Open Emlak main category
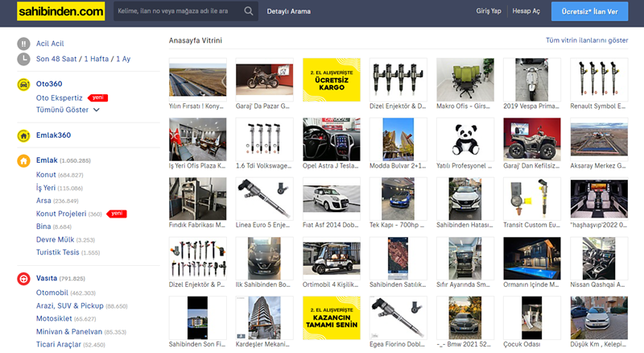The width and height of the screenshot is (644, 353). [x=47, y=160]
